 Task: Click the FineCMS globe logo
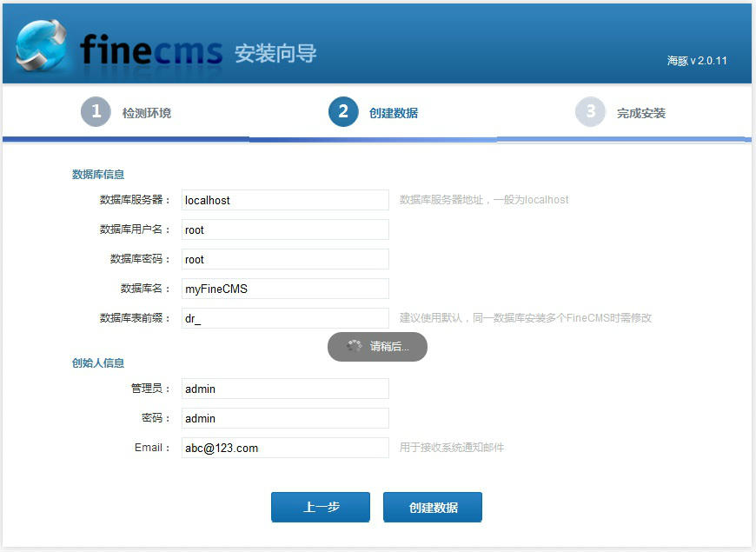[41, 45]
